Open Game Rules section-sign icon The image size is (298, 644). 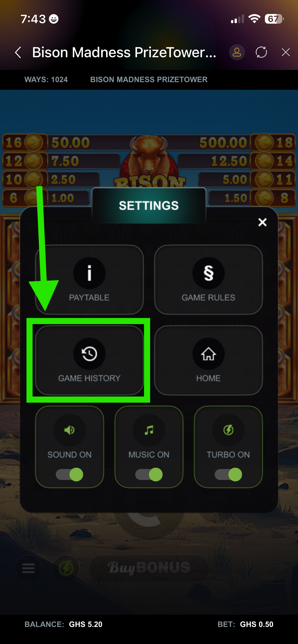[x=208, y=273]
